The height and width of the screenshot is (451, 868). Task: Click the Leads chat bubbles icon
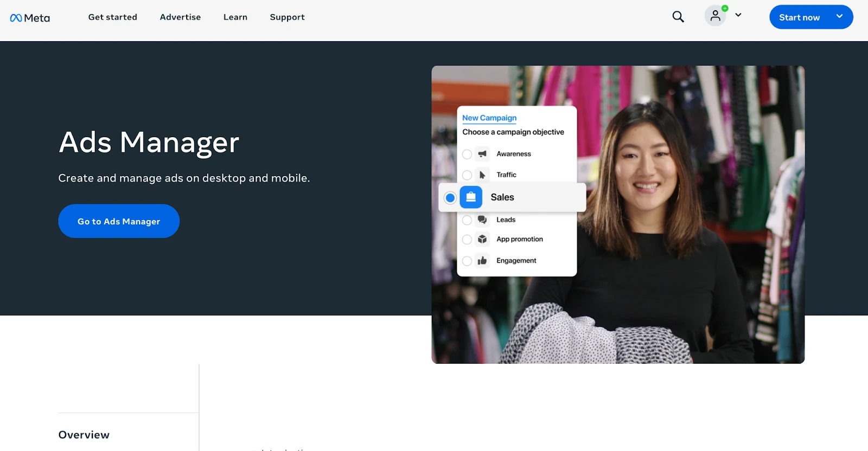pyautogui.click(x=482, y=220)
